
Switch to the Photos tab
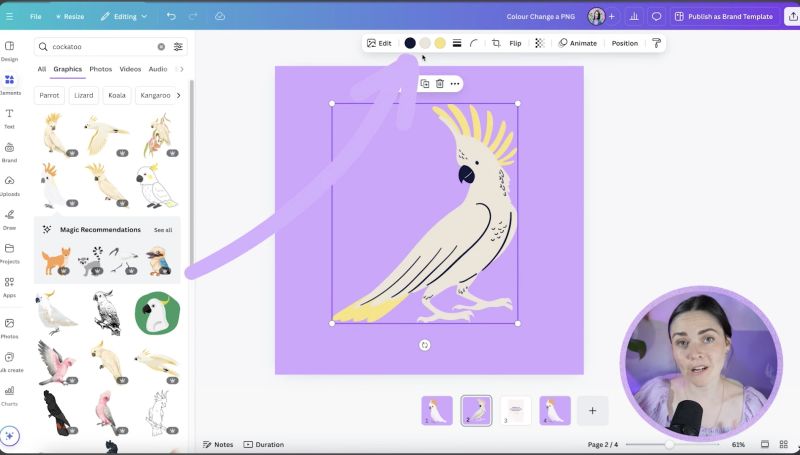[x=101, y=69]
